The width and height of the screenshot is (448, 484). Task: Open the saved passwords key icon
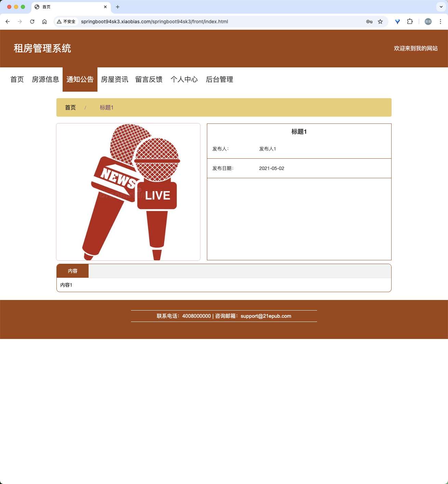coord(369,22)
